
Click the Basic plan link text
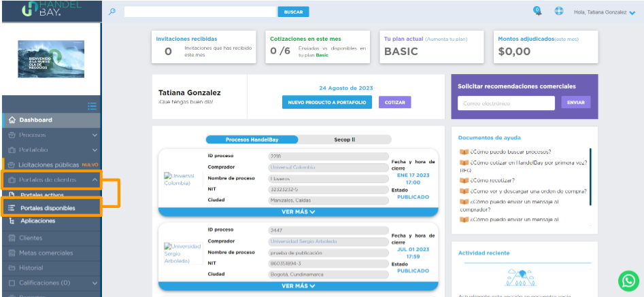(x=322, y=55)
